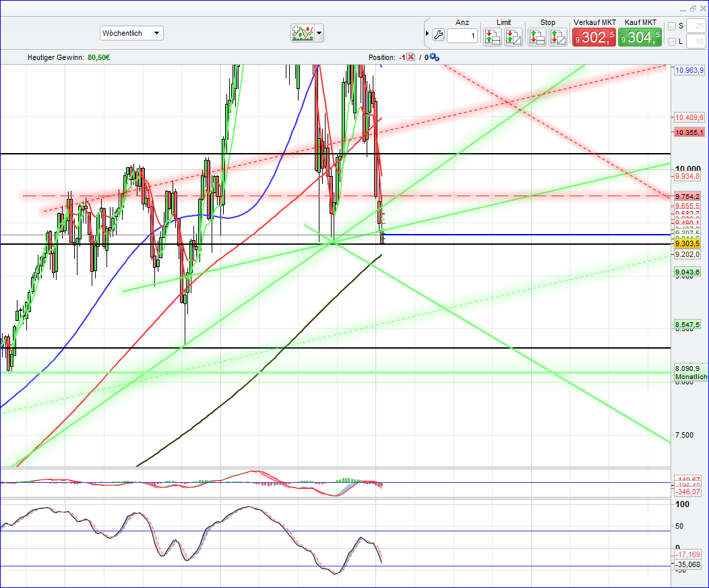Open order settings via the wrench icon

pos(438,35)
